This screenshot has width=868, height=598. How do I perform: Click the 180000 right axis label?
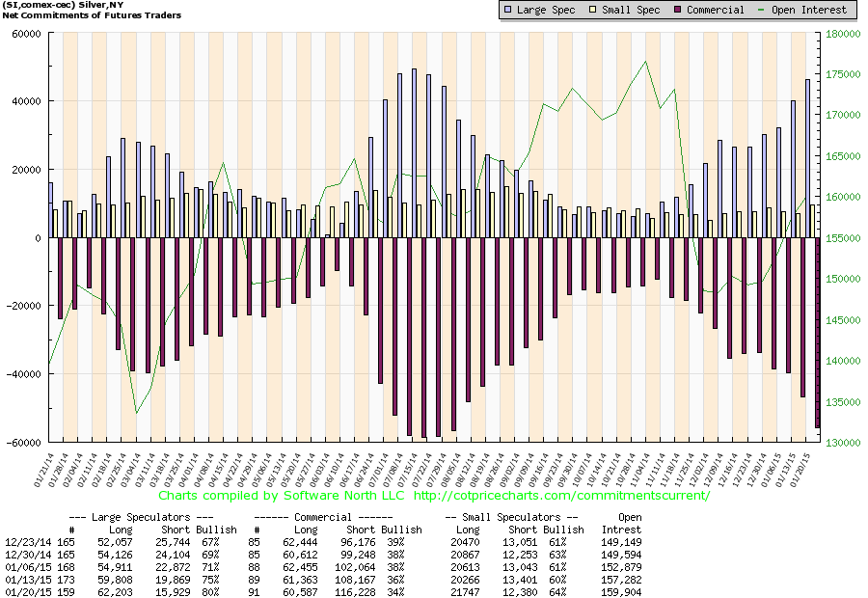pos(843,34)
